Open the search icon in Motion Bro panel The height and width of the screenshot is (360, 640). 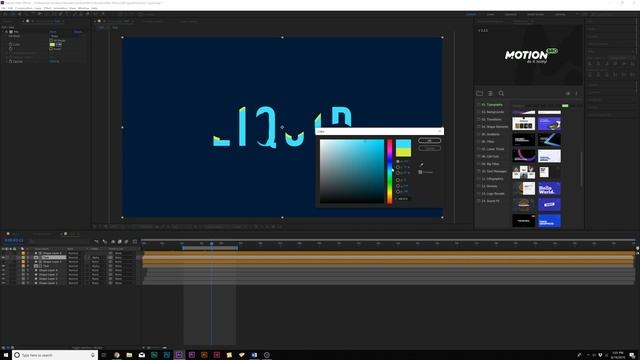point(501,93)
